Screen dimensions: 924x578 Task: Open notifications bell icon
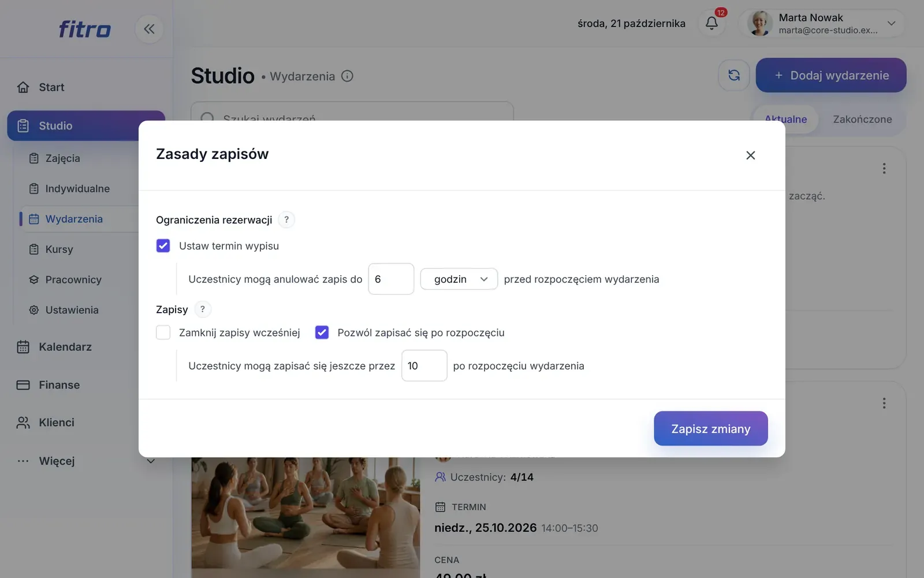click(711, 23)
